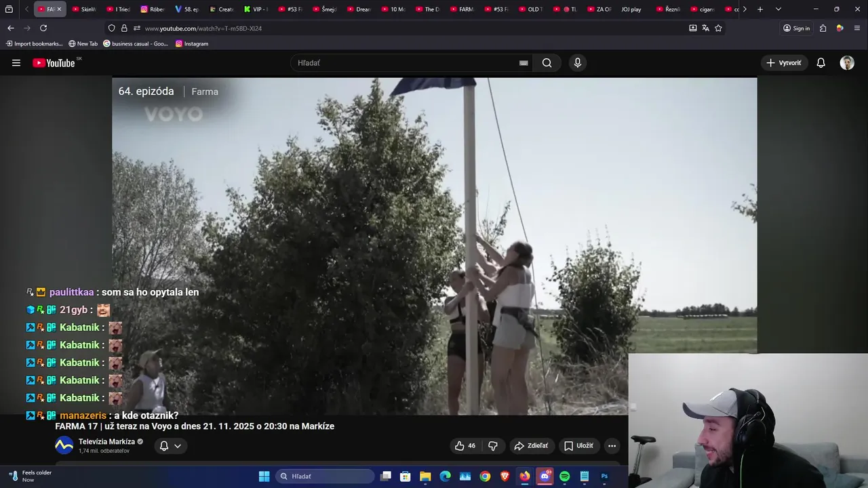868x488 pixels.
Task: Go back to previous page
Action: 10,28
